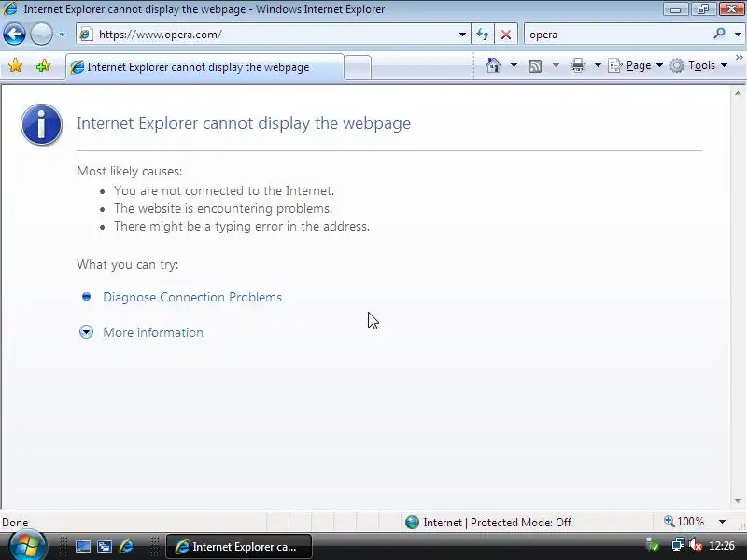
Task: Click the Print icon
Action: [x=577, y=65]
